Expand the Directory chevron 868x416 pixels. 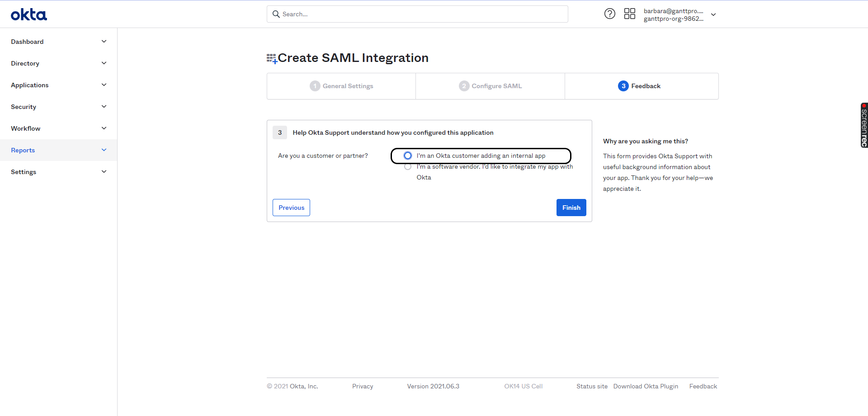tap(104, 63)
